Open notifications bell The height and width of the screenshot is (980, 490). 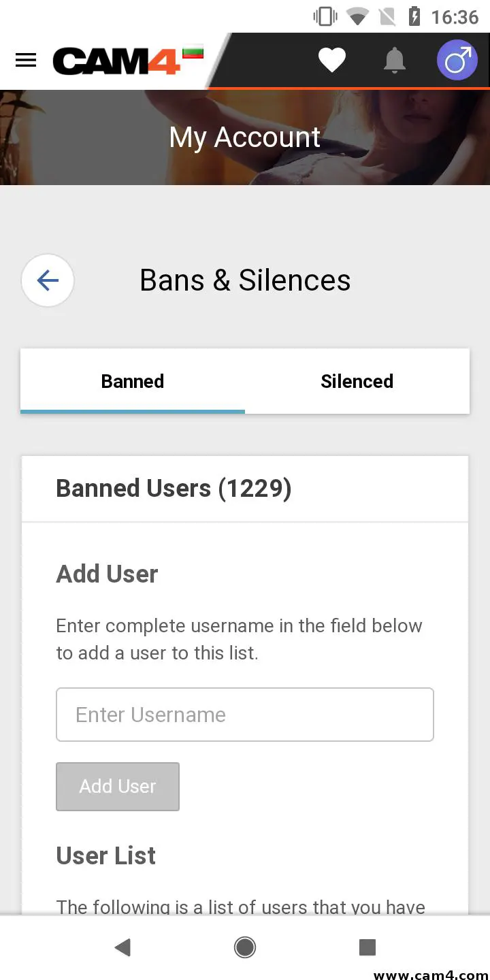[395, 61]
